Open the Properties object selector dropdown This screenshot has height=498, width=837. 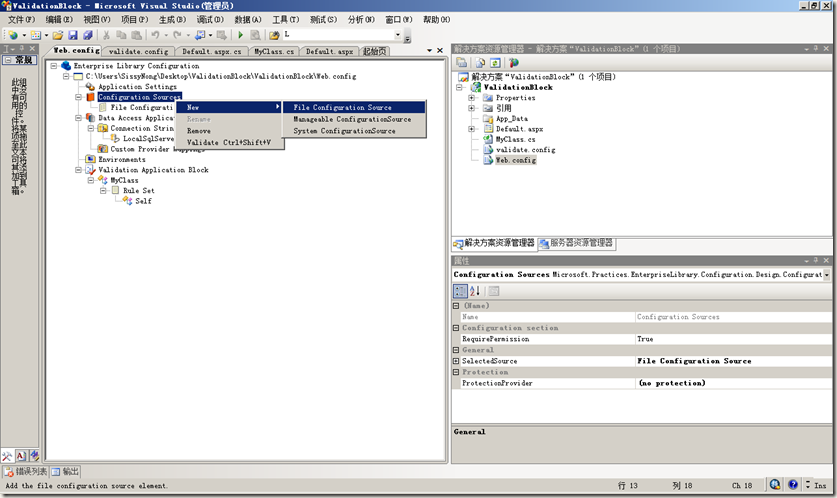(x=826, y=274)
